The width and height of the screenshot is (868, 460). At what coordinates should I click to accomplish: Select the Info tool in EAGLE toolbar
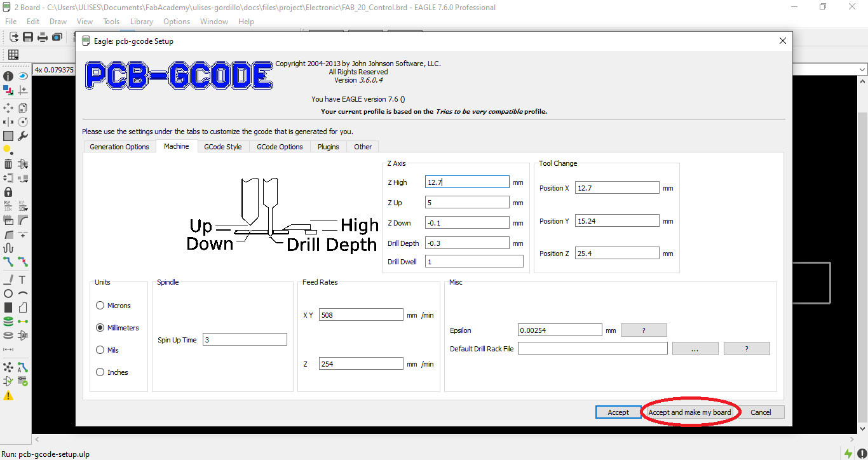8,76
